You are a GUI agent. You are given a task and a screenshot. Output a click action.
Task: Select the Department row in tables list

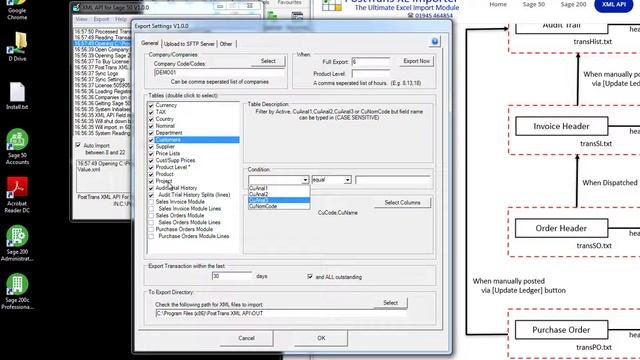[x=169, y=133]
